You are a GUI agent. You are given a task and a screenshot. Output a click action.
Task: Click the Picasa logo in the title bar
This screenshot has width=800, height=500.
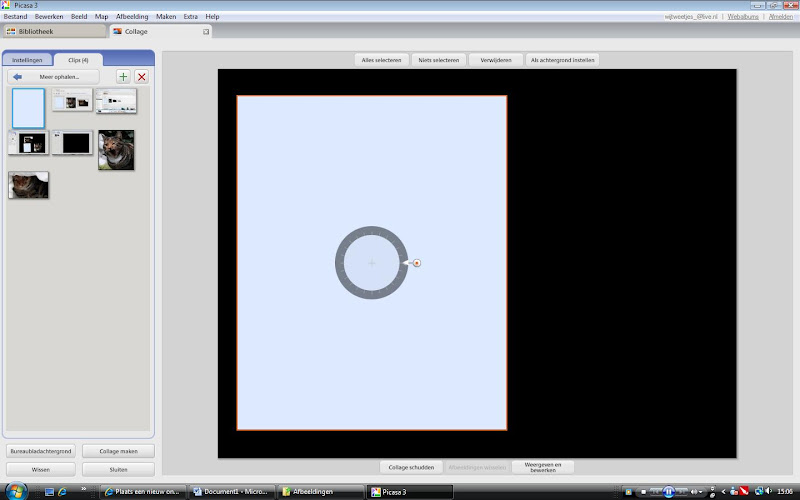pyautogui.click(x=6, y=5)
